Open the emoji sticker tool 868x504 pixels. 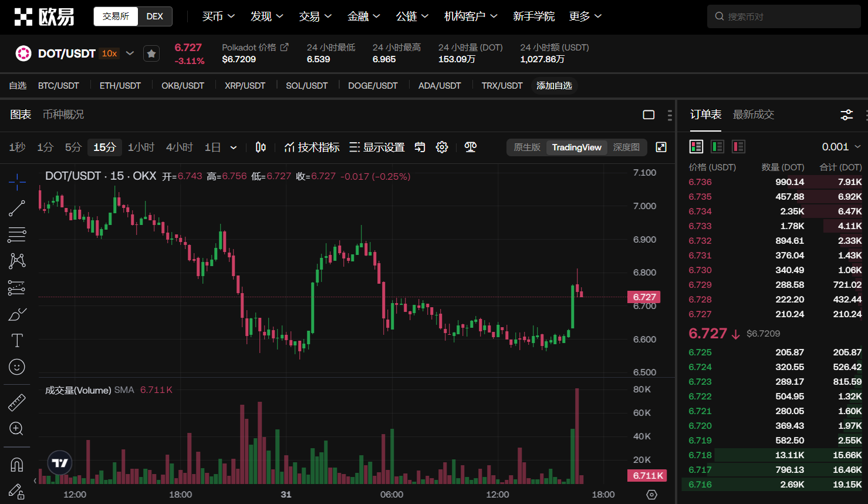point(17,367)
